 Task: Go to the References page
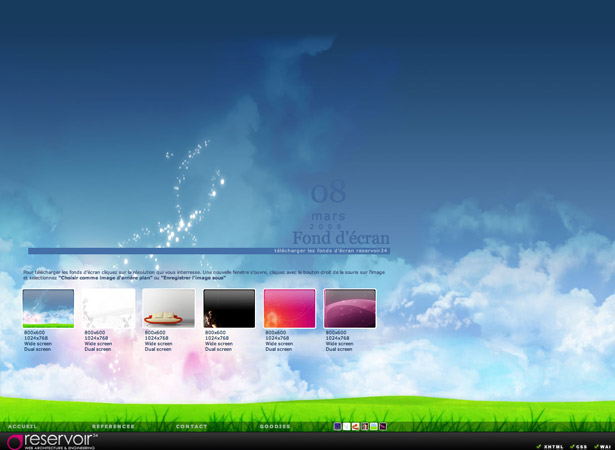pyautogui.click(x=113, y=427)
